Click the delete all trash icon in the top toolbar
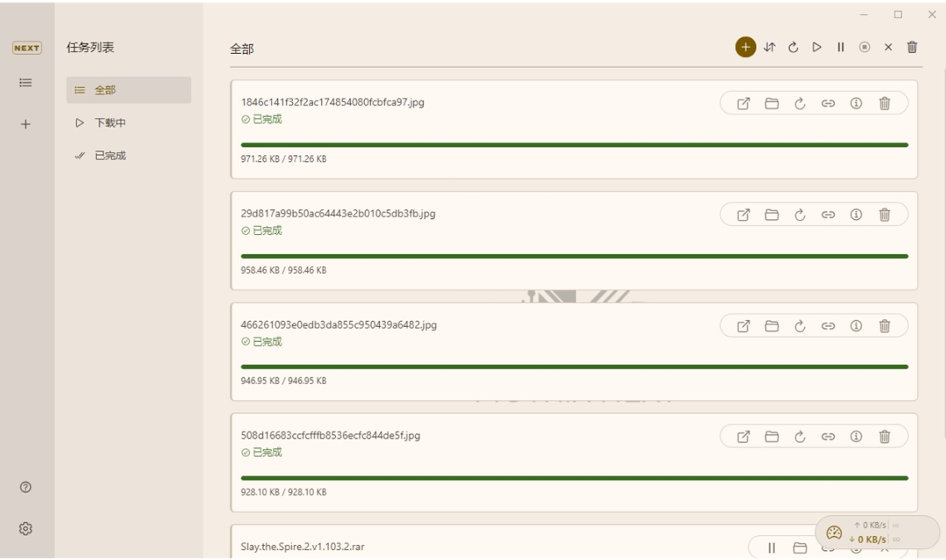Viewport: 946px width, 560px height. coord(912,47)
